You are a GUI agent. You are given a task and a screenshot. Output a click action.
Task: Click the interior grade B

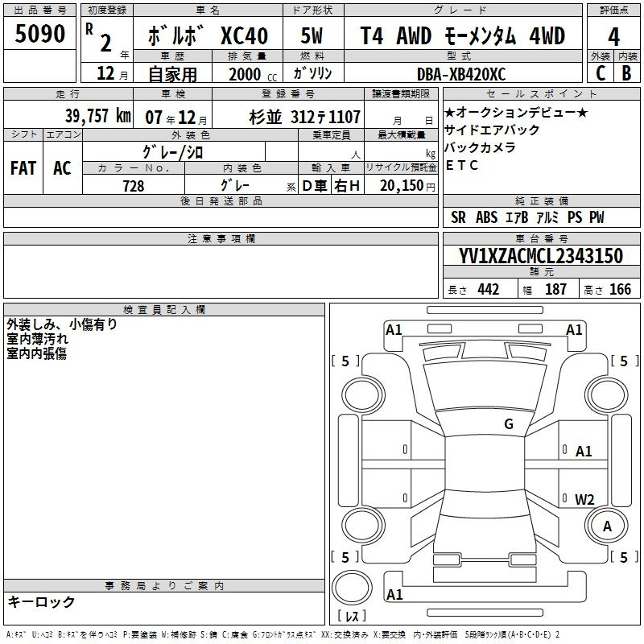627,73
